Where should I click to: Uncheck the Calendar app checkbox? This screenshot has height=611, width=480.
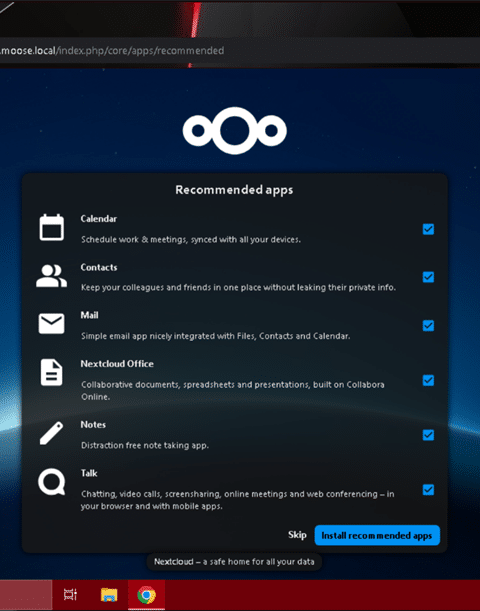(x=428, y=229)
